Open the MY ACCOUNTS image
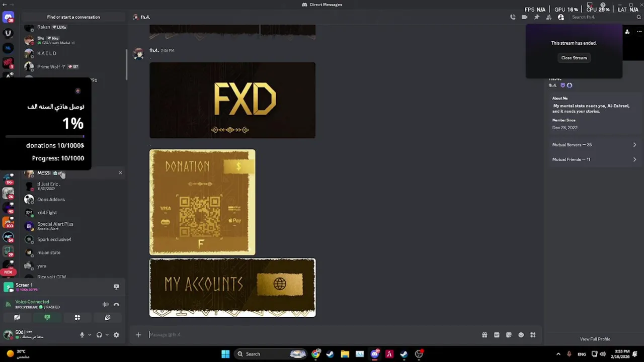The image size is (644, 362). (x=232, y=288)
